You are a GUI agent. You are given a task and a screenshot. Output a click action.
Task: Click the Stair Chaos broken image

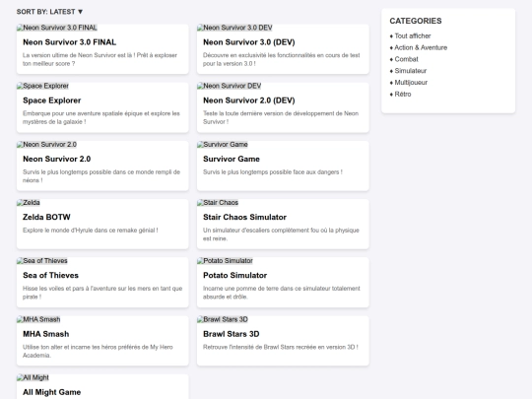coord(218,203)
